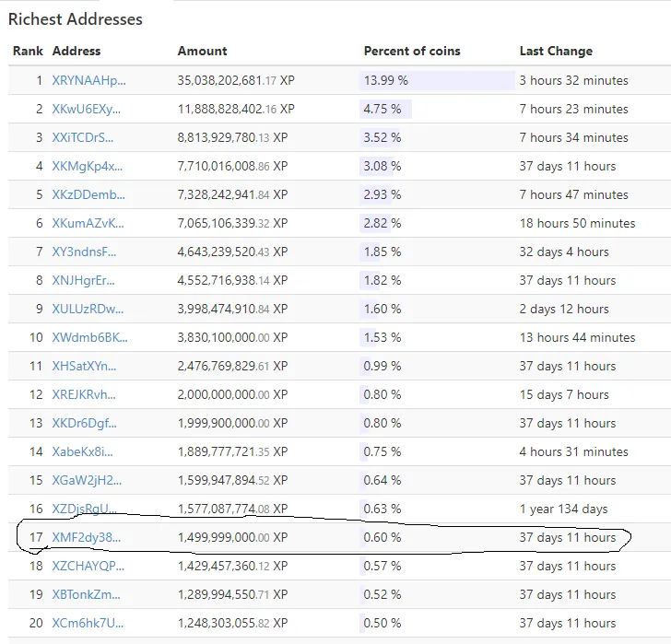Screen dimensions: 671x644
Task: Select amount 3,830,100,000.00 XP
Action: click(x=233, y=337)
